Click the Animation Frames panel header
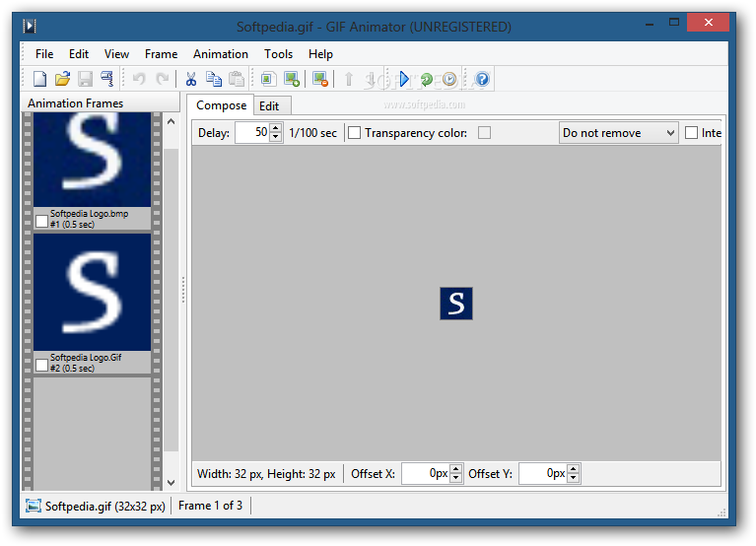The width and height of the screenshot is (756, 546). 101,103
